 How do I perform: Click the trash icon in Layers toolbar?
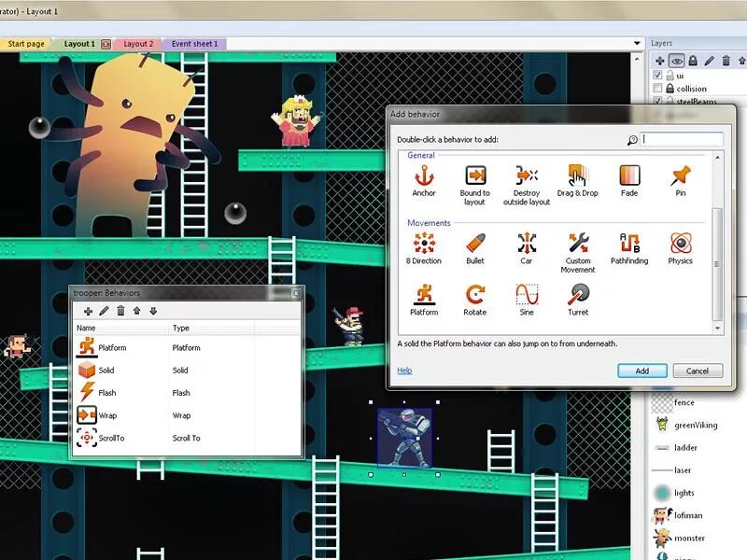point(726,61)
